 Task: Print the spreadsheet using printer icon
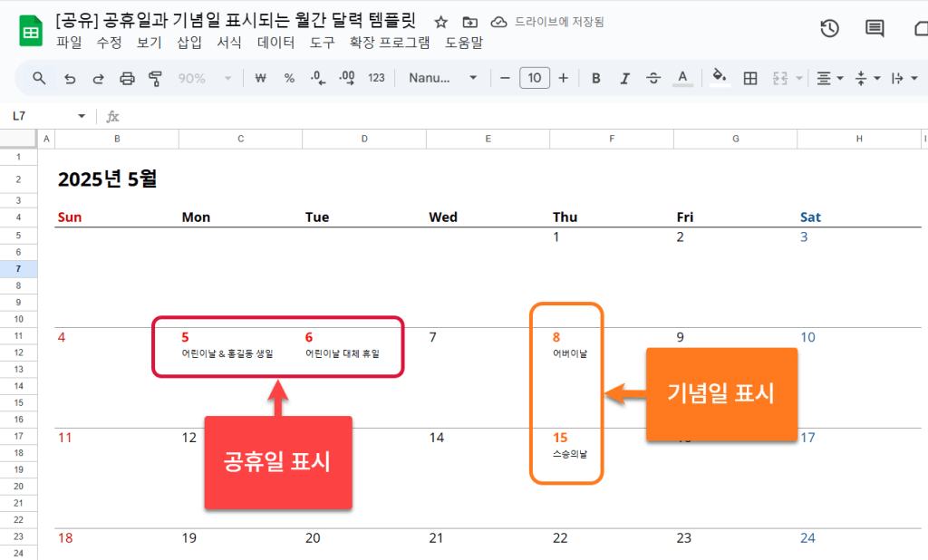tap(127, 79)
